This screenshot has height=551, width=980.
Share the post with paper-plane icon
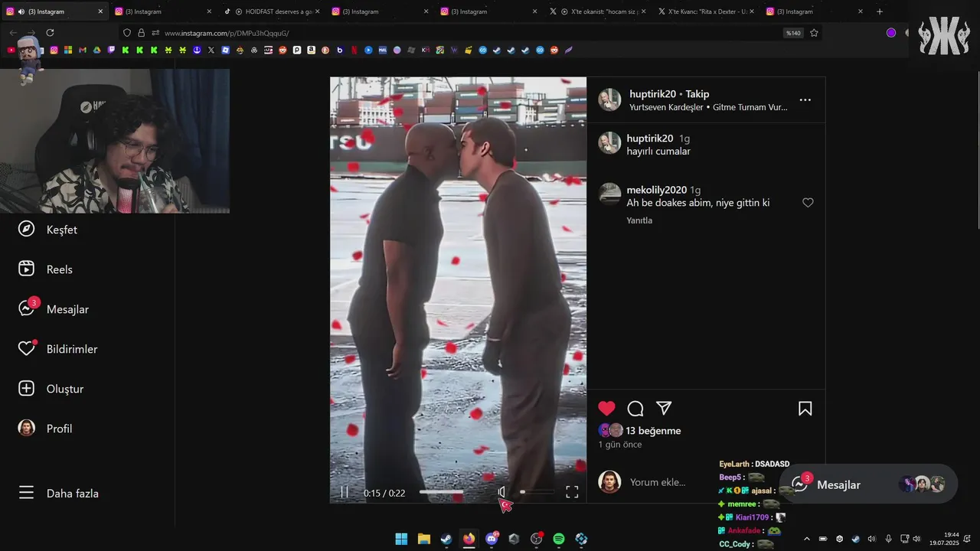click(664, 409)
